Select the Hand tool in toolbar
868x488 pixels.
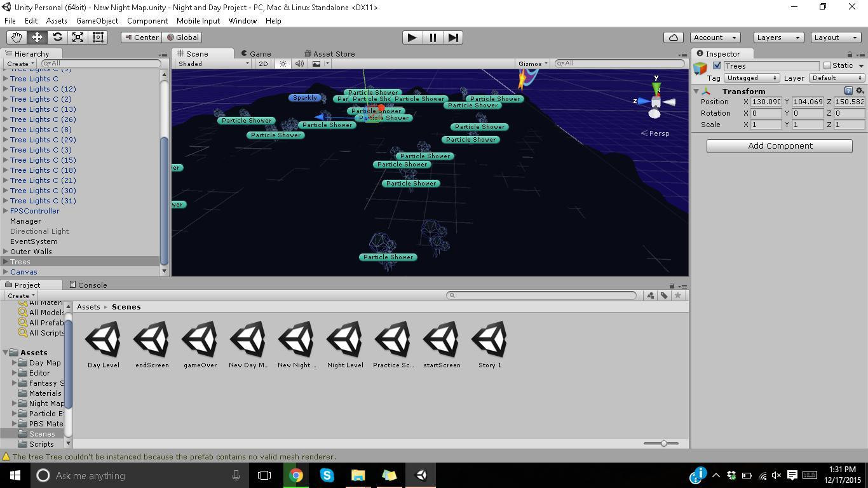tap(17, 37)
